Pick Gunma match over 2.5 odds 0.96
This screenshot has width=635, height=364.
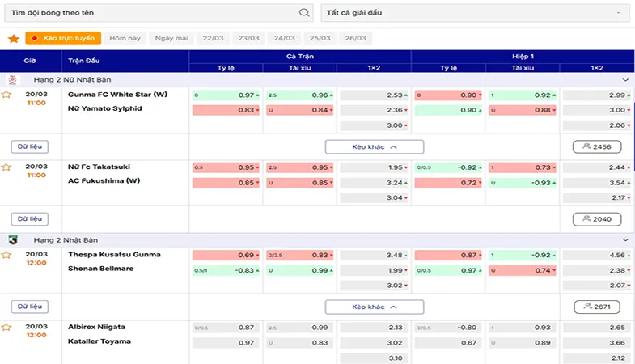299,95
